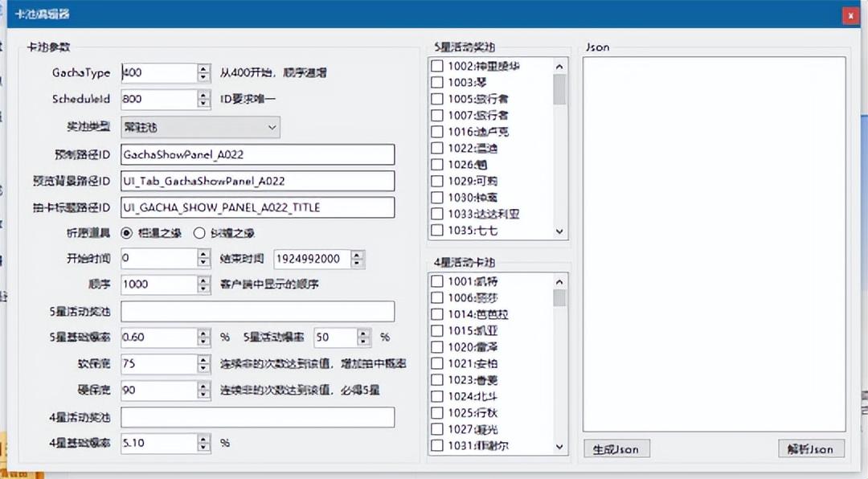Click the 生成Json button
Viewport: 868px width, 479px height.
click(616, 448)
